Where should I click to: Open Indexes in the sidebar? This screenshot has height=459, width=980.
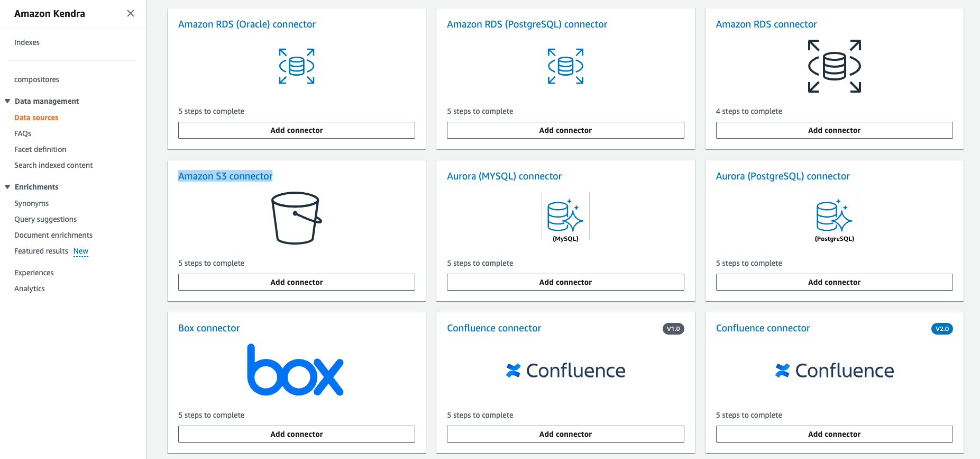27,42
